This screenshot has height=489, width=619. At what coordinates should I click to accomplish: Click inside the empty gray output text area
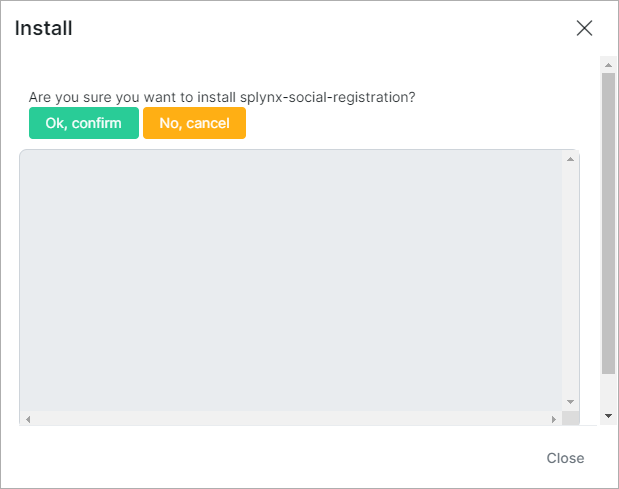(x=290, y=280)
